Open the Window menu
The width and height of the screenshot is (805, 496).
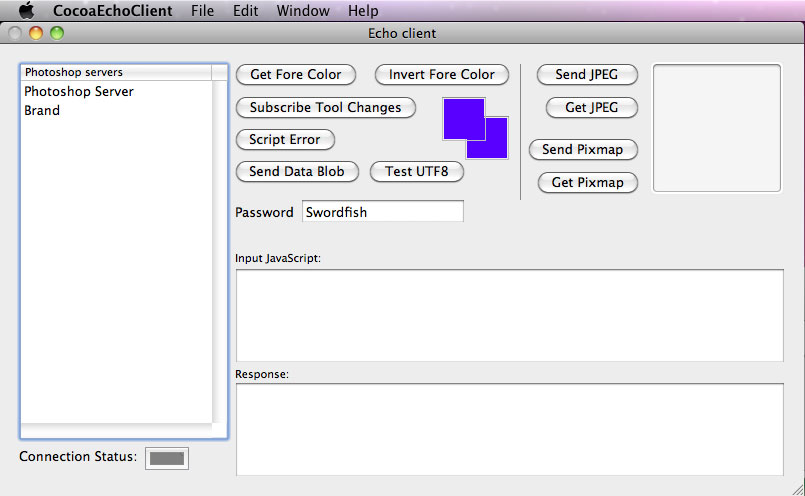303,11
